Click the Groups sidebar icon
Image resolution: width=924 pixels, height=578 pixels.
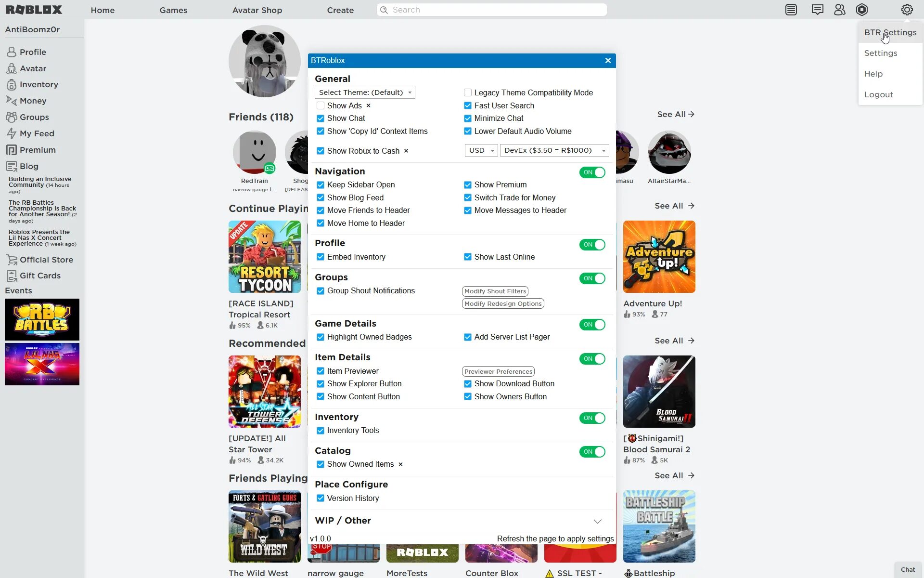click(11, 117)
